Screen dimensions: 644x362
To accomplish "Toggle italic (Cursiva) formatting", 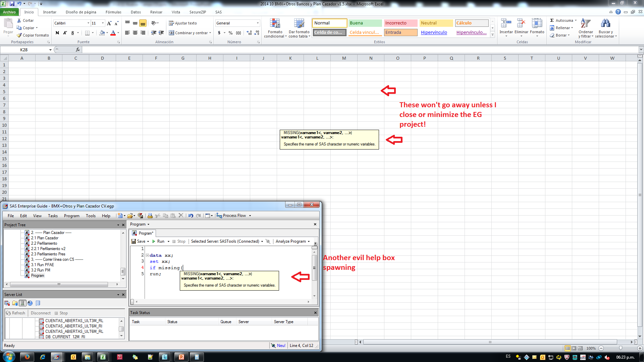I will 65,33.
